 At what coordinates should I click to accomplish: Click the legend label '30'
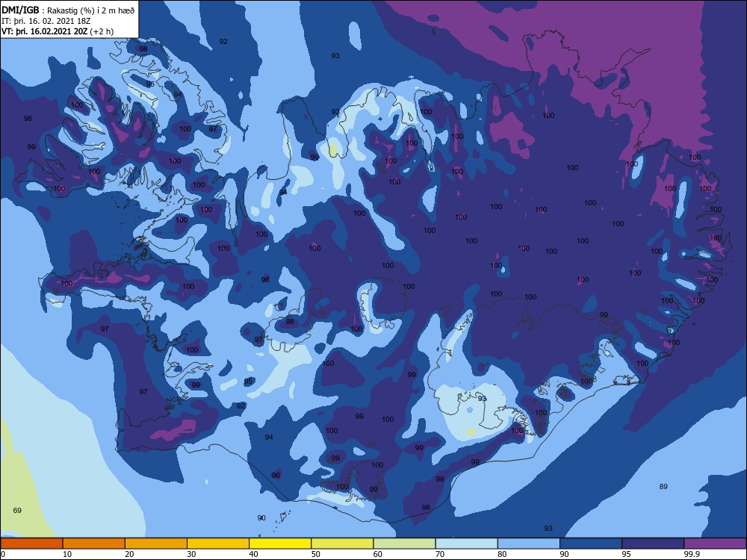point(191,554)
